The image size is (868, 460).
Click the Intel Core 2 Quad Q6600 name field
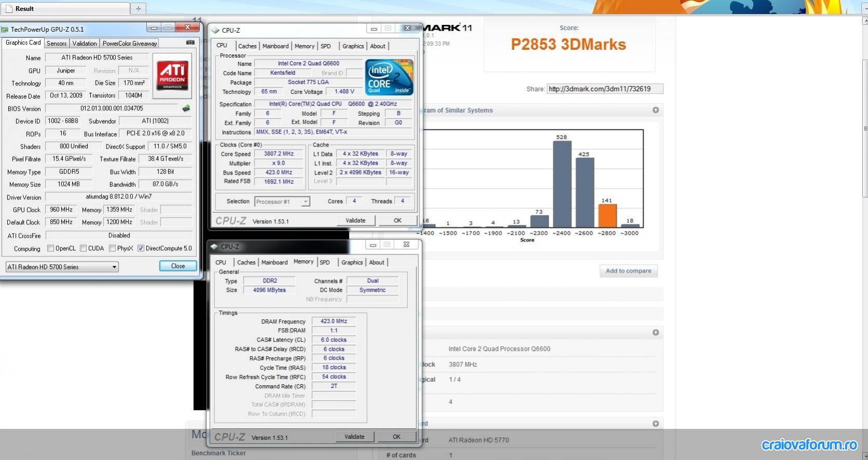308,63
